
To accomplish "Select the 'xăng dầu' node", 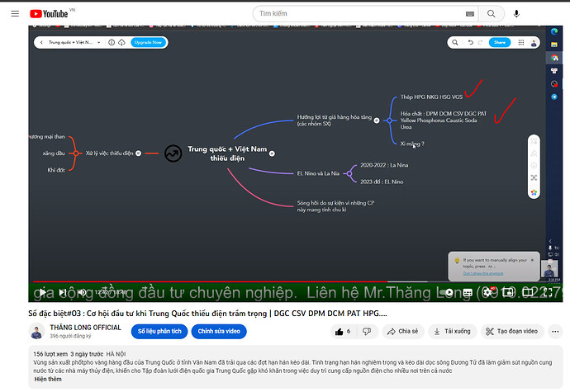I will (x=54, y=153).
